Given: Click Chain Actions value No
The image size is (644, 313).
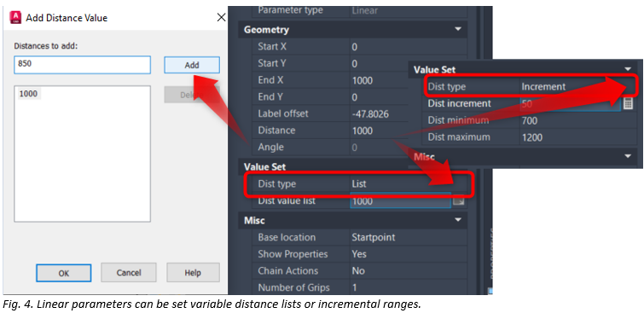Looking at the screenshot, I should 358,271.
